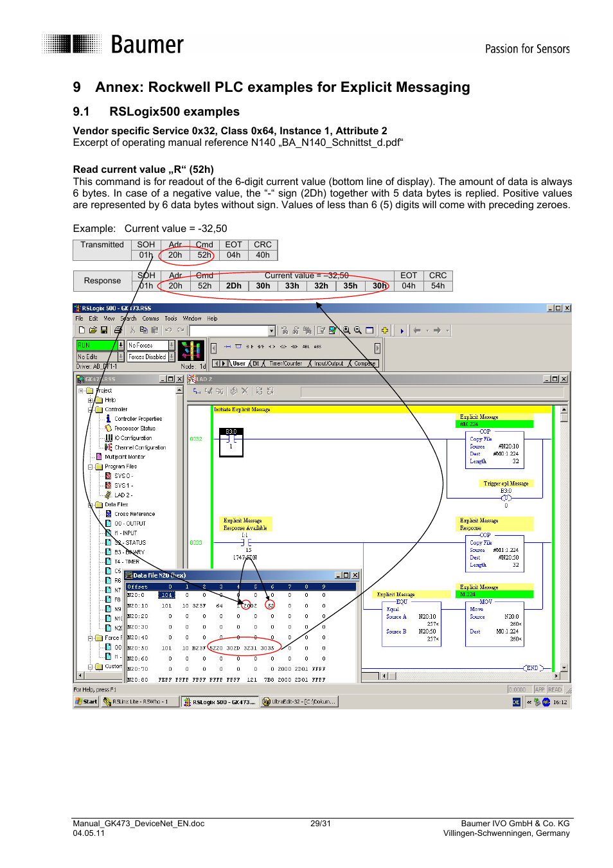Click the processor online ladder animation image
This screenshot has width=613, height=868.
[191, 351]
